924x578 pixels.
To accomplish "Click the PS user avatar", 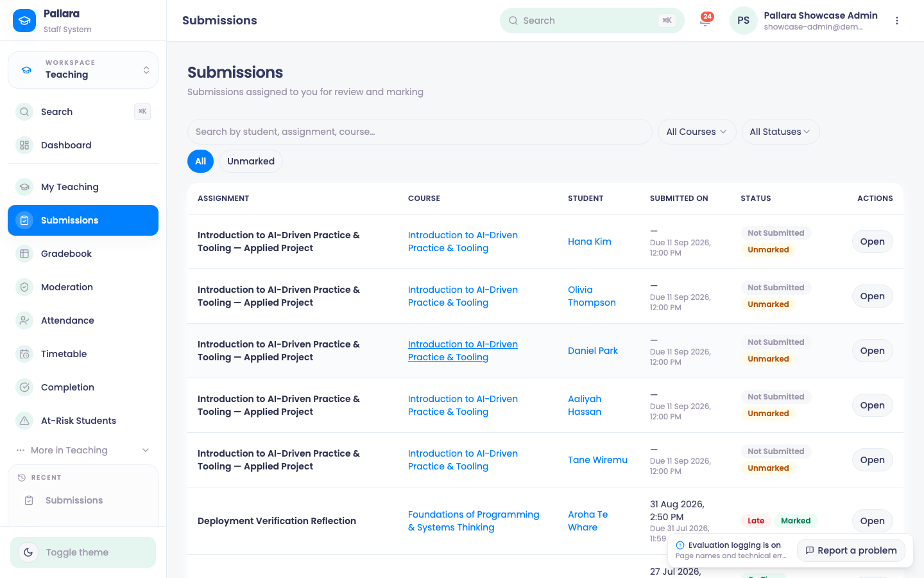I will click(x=743, y=21).
